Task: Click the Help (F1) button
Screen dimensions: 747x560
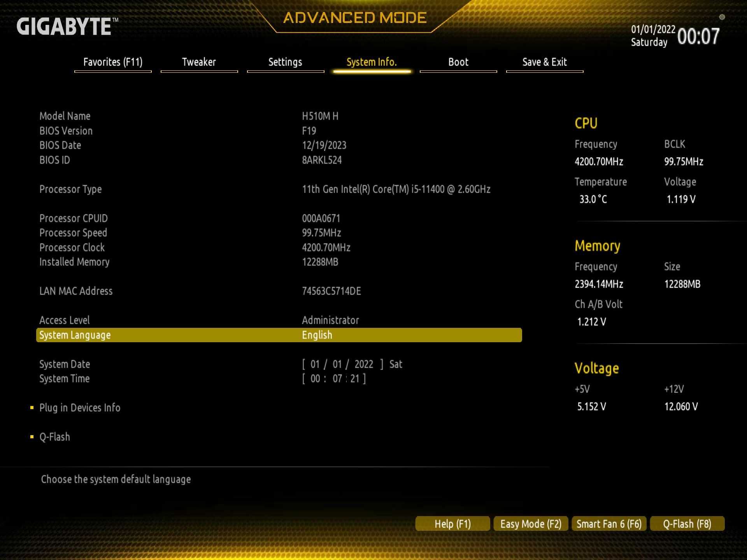Action: tap(452, 523)
